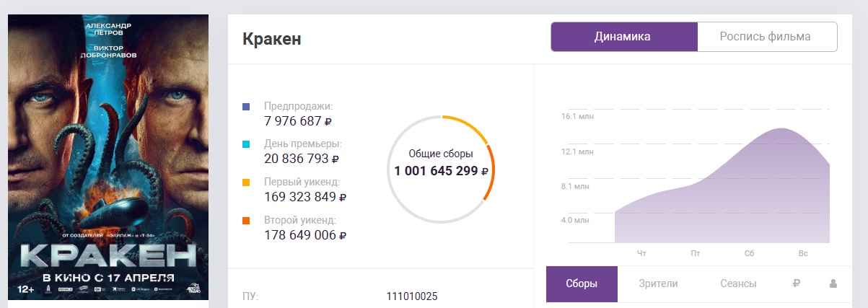
Task: Click the 4.0 млн axis label
Action: click(575, 220)
